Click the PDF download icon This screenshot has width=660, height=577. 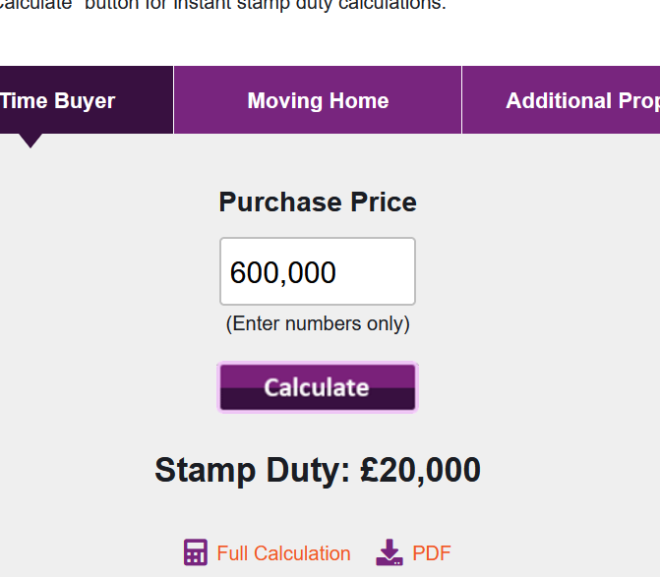coord(389,553)
